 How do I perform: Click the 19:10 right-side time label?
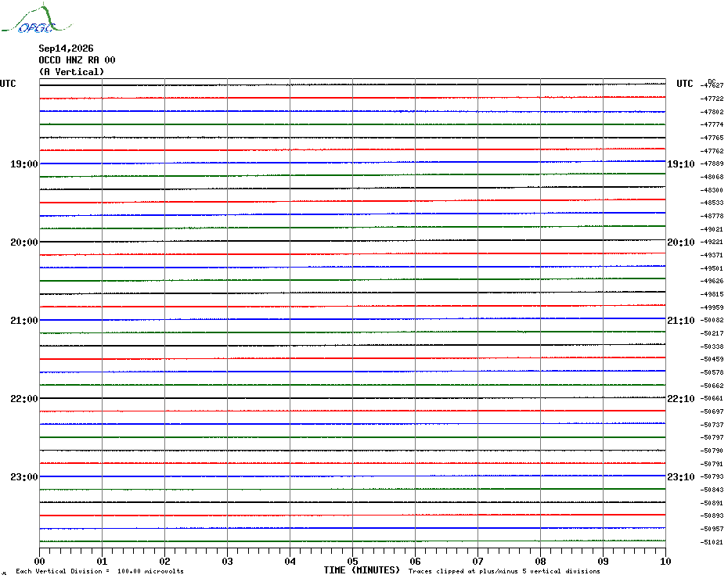(x=681, y=163)
